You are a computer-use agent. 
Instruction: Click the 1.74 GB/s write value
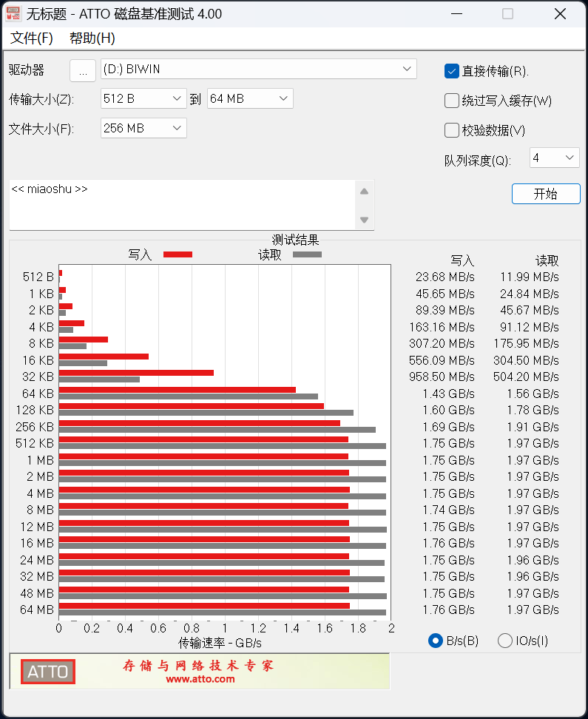click(448, 510)
